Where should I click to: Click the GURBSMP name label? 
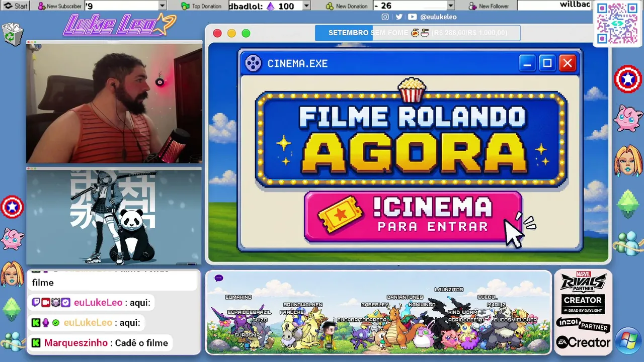[x=247, y=335]
